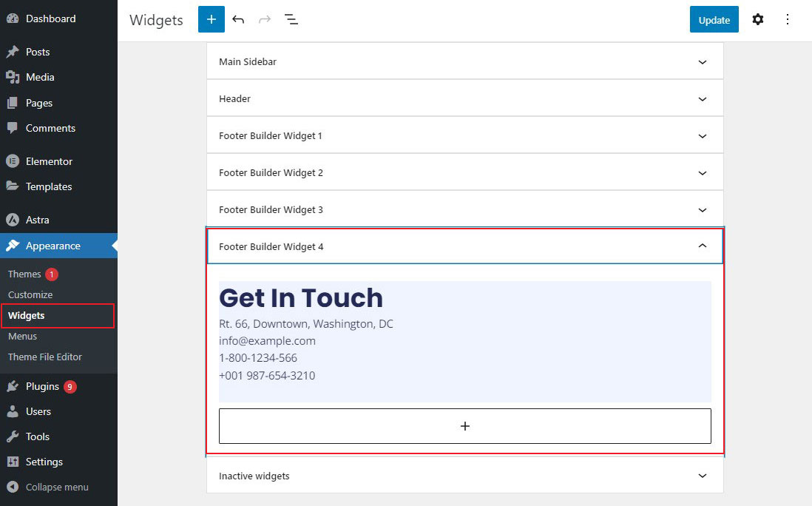This screenshot has height=506, width=812.
Task: Click the Themes update badge showing 1
Action: click(x=52, y=274)
